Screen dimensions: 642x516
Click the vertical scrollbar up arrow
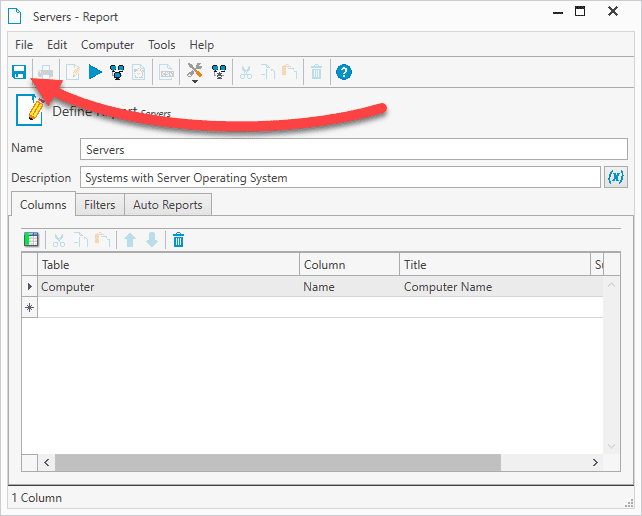[611, 285]
